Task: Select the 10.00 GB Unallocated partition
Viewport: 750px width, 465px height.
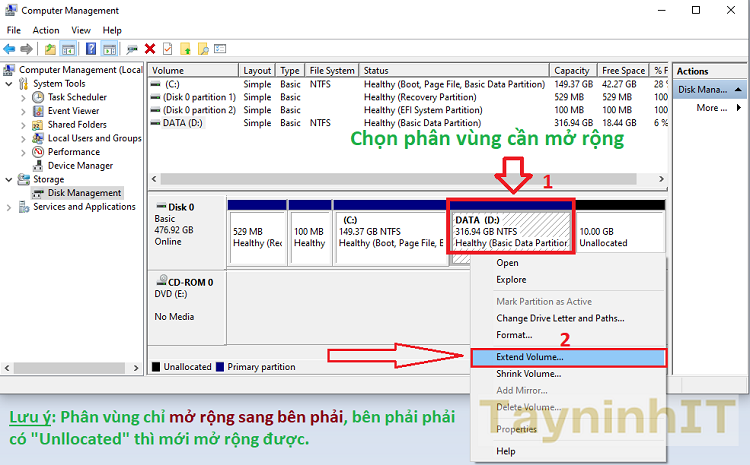Action: 620,230
